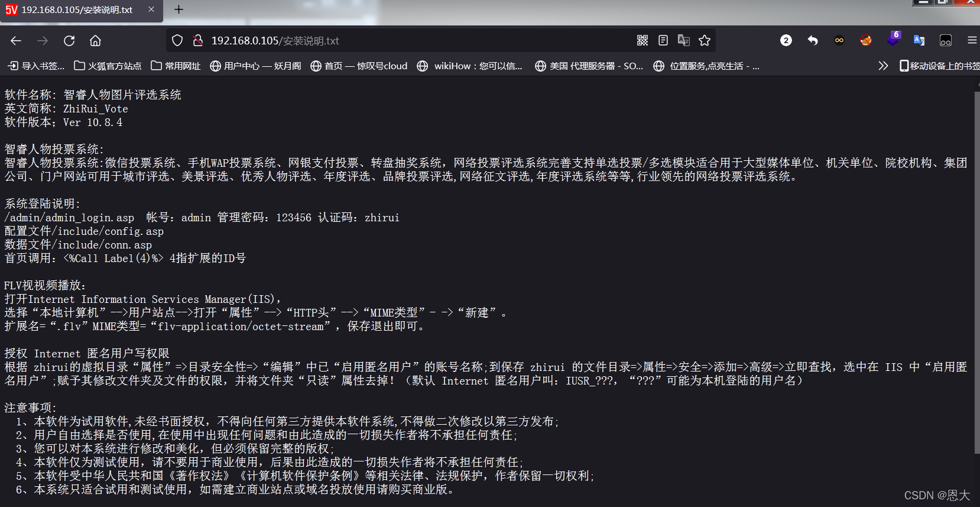Click the text Ver 10.8.4
980x507 pixels.
coord(93,122)
